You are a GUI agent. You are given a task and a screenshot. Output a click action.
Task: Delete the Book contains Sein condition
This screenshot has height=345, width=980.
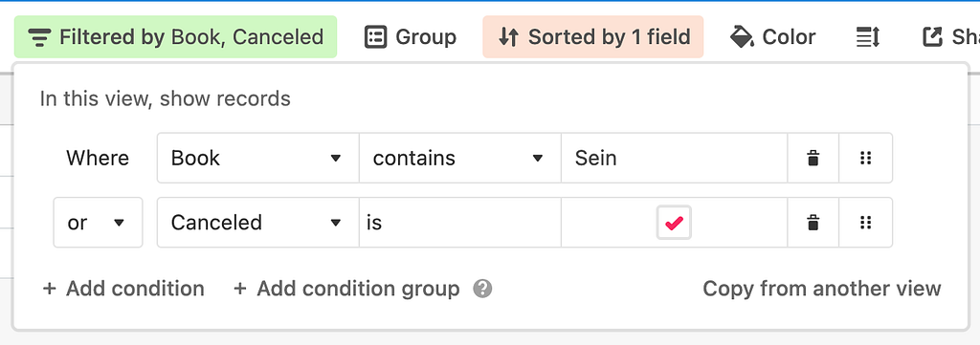813,159
